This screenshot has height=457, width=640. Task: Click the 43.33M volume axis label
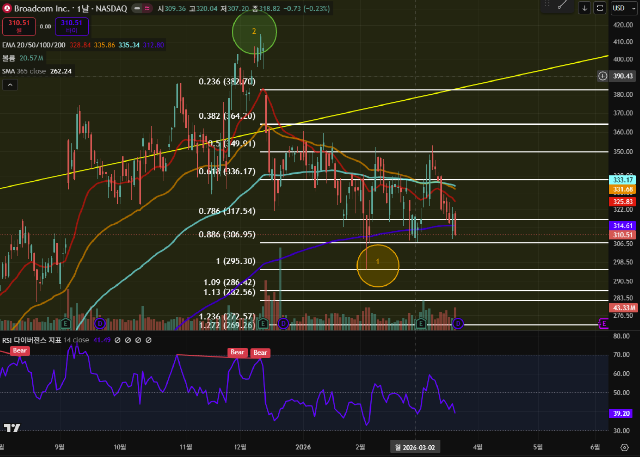623,308
